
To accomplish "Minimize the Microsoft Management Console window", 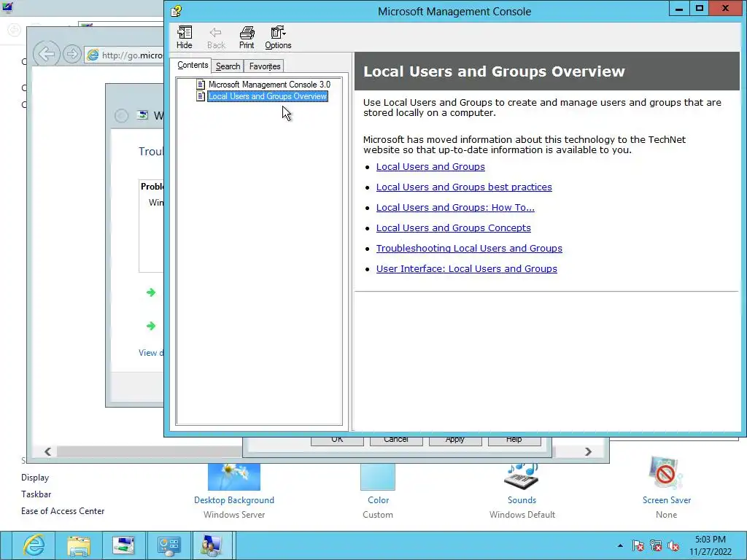I will tap(679, 8).
